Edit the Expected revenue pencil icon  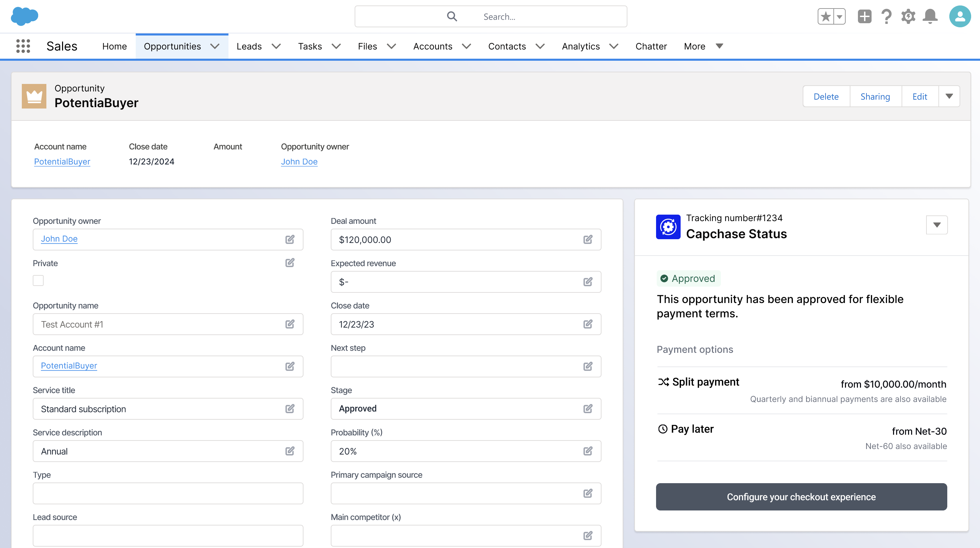[x=588, y=282]
